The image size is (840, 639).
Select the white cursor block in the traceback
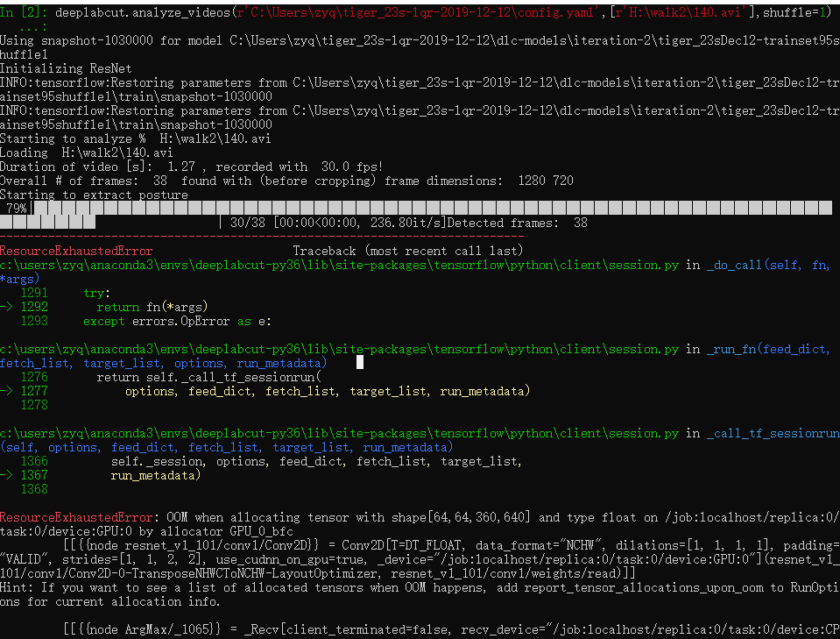[358, 361]
